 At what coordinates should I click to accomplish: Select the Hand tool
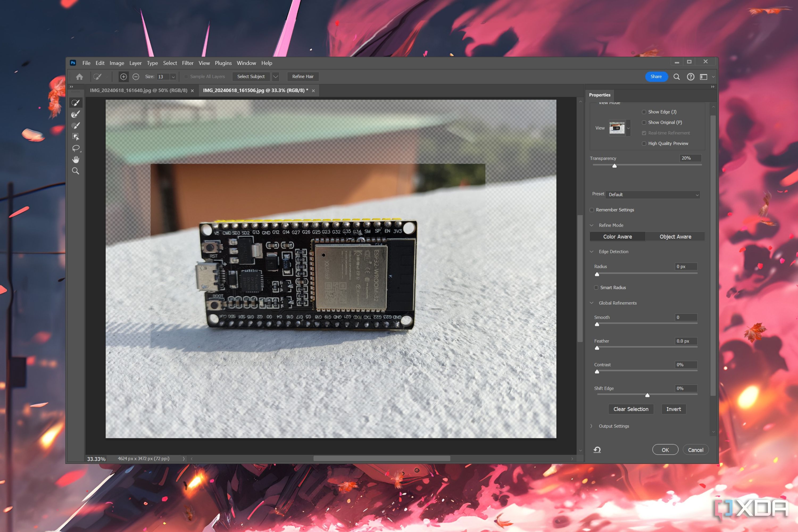point(76,159)
